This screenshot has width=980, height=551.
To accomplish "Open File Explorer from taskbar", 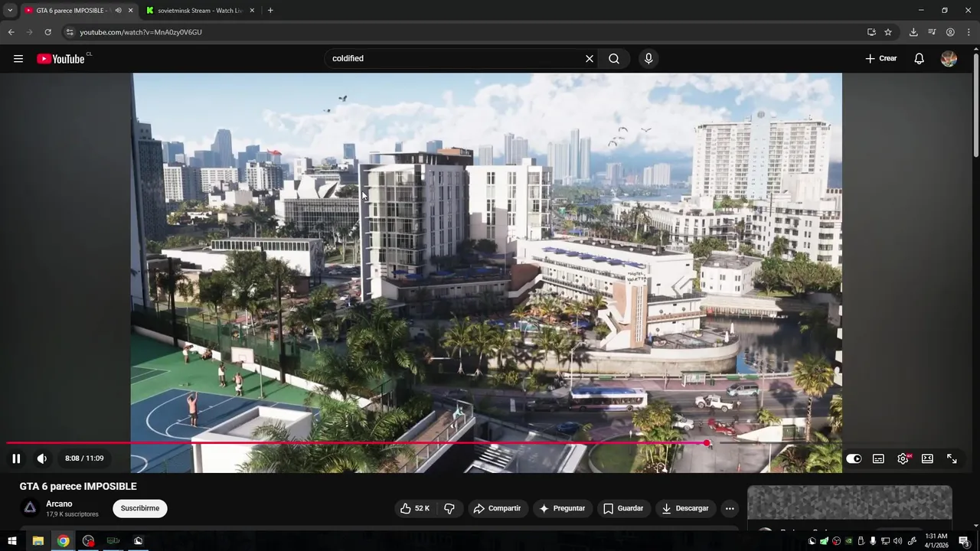I will click(x=38, y=541).
